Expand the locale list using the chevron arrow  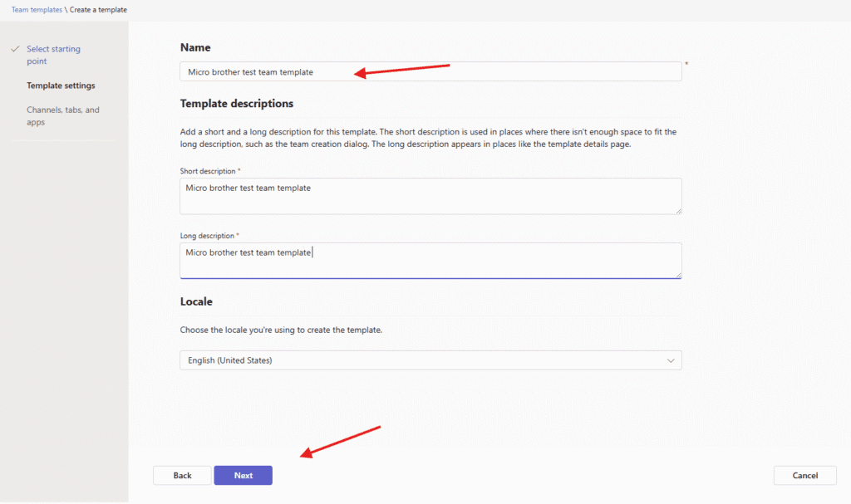pyautogui.click(x=671, y=360)
